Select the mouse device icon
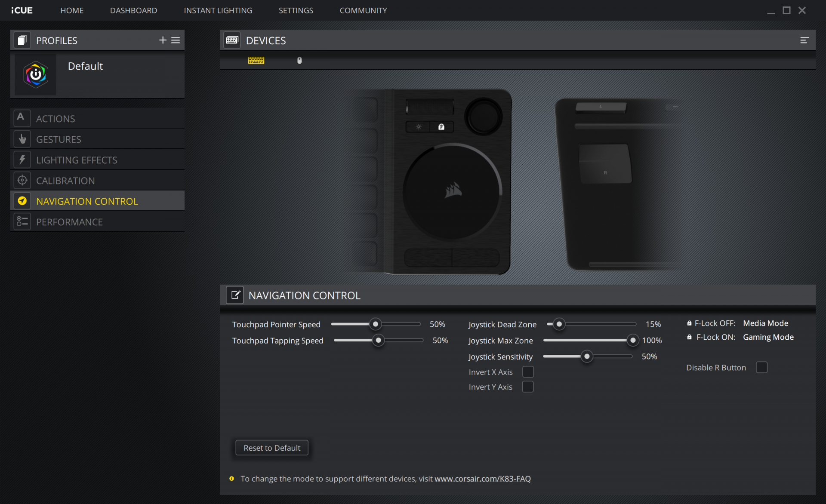Viewport: 826px width, 504px height. pyautogui.click(x=299, y=61)
